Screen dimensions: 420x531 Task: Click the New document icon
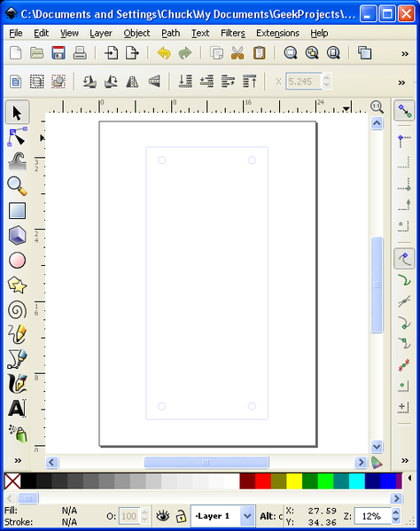pyautogui.click(x=16, y=53)
